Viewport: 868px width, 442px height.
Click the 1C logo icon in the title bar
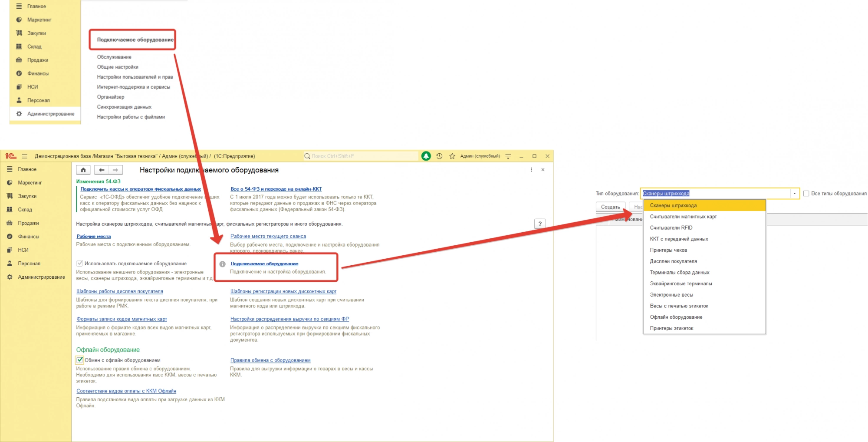10,156
